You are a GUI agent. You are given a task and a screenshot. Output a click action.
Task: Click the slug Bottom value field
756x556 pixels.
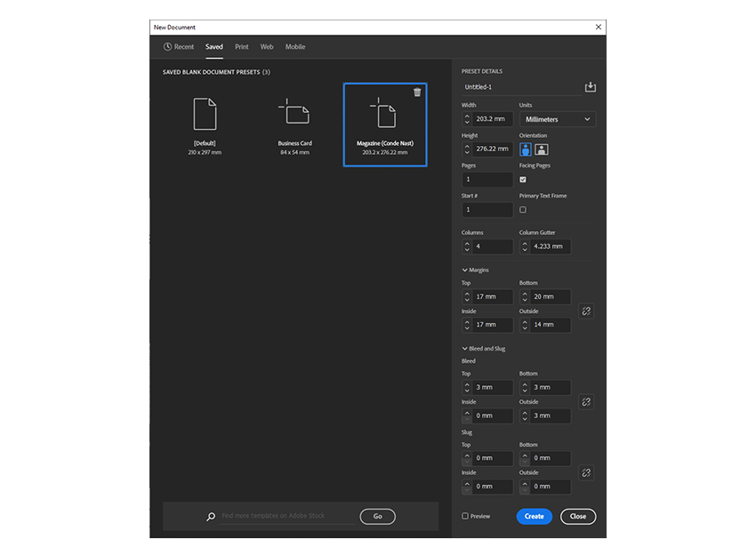[x=551, y=458]
